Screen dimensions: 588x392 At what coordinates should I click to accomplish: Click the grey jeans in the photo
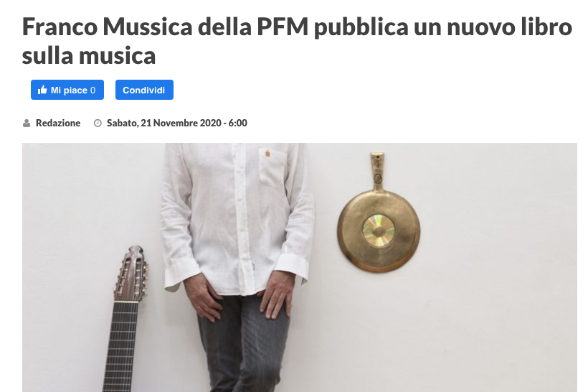(x=244, y=344)
